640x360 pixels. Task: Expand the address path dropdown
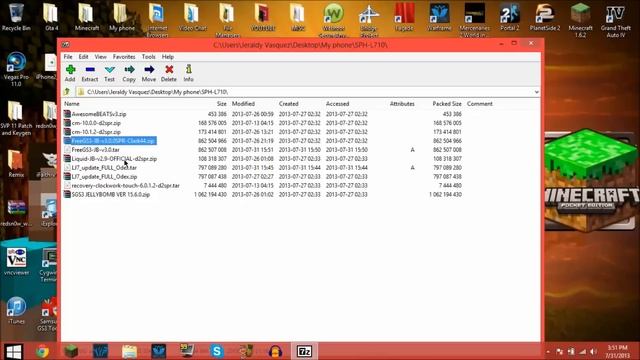[x=536, y=92]
